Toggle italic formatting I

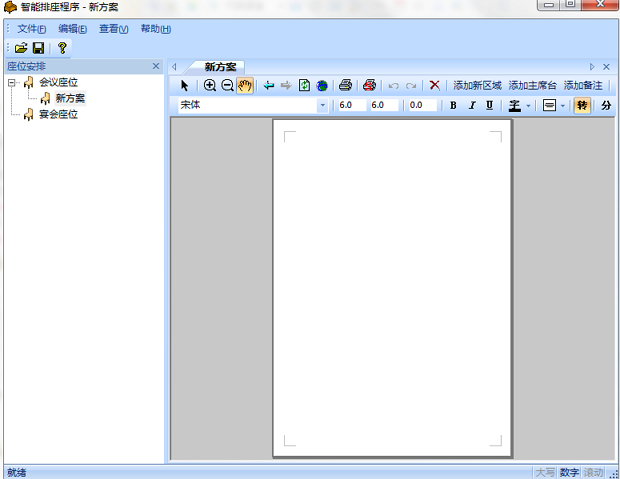tap(472, 105)
